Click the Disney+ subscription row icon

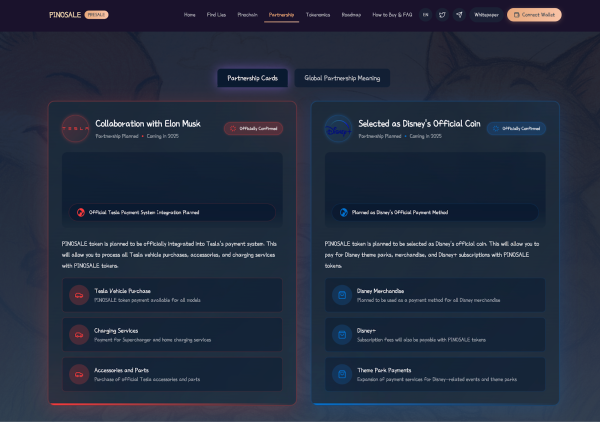[341, 335]
